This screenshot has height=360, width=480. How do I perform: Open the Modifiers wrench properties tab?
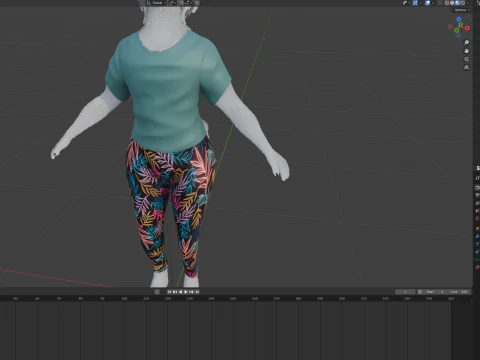[477, 236]
